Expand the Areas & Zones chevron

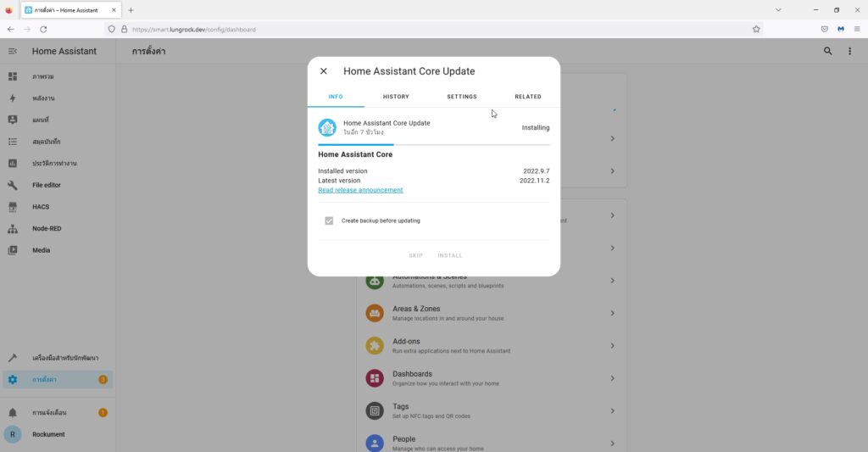pos(612,313)
